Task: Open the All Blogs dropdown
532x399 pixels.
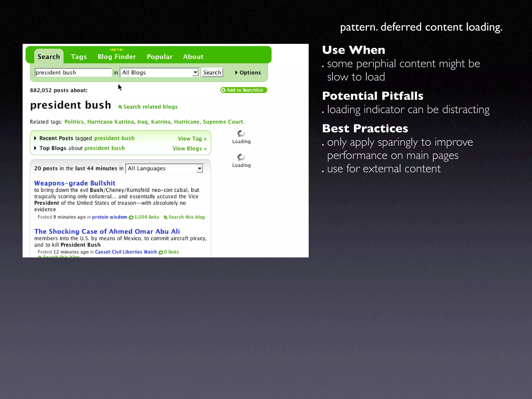Action: pyautogui.click(x=159, y=72)
